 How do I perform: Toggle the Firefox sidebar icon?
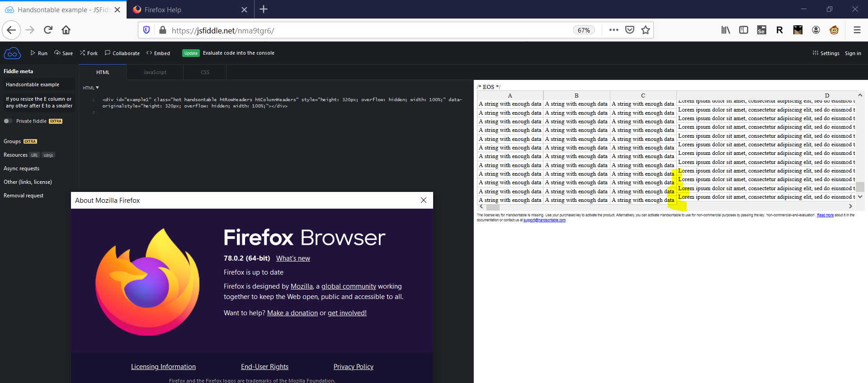pos(744,30)
